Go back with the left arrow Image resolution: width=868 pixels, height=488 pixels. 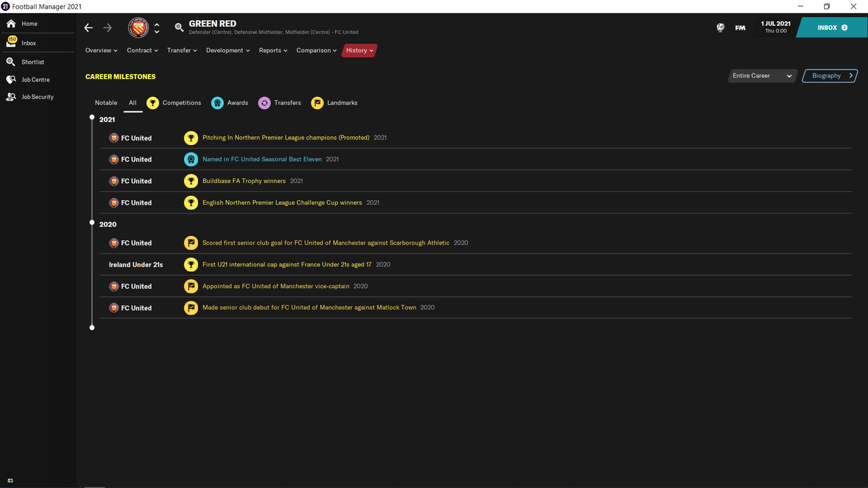click(x=88, y=28)
